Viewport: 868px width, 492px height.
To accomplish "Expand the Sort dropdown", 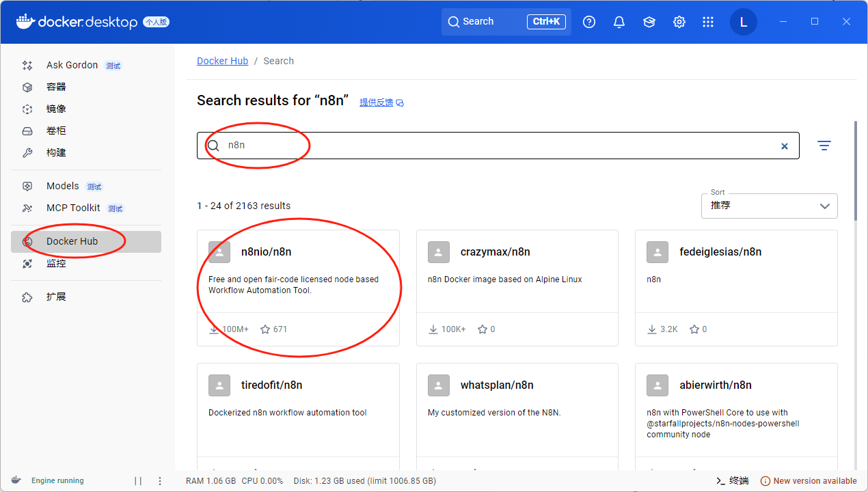I will 769,206.
